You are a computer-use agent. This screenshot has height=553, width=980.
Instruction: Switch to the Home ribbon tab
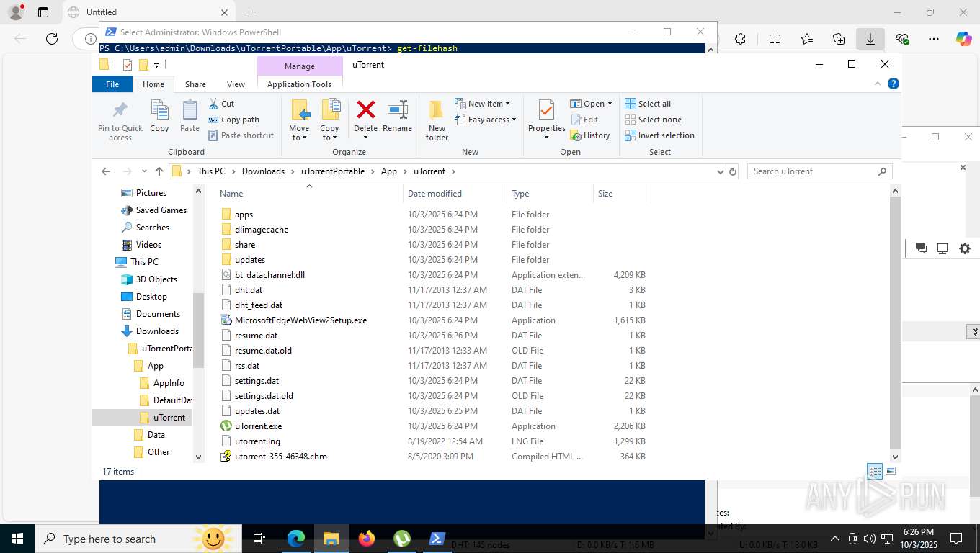click(x=153, y=84)
